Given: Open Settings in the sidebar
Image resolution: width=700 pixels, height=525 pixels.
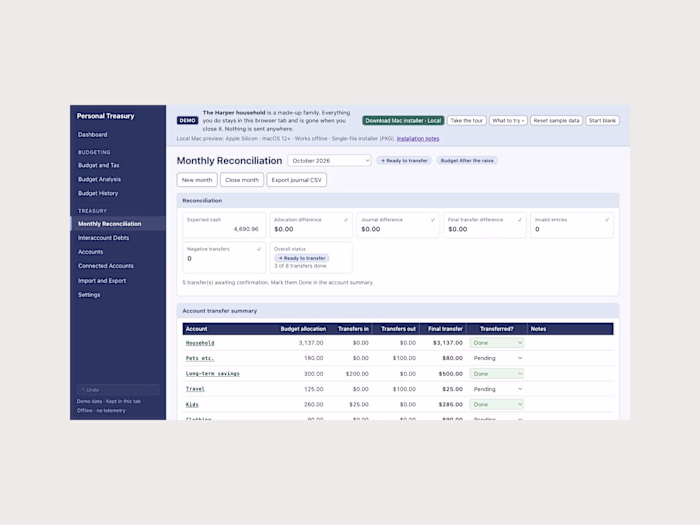Looking at the screenshot, I should click(89, 295).
